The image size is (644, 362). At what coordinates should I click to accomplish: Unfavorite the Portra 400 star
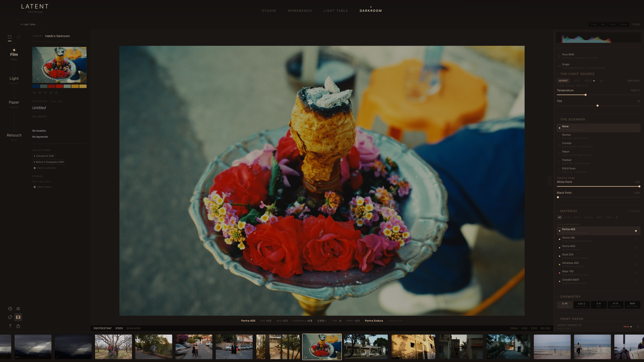click(636, 231)
